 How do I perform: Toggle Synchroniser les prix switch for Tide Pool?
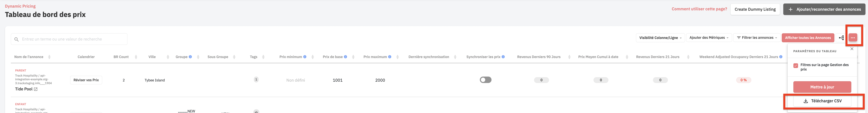click(485, 80)
